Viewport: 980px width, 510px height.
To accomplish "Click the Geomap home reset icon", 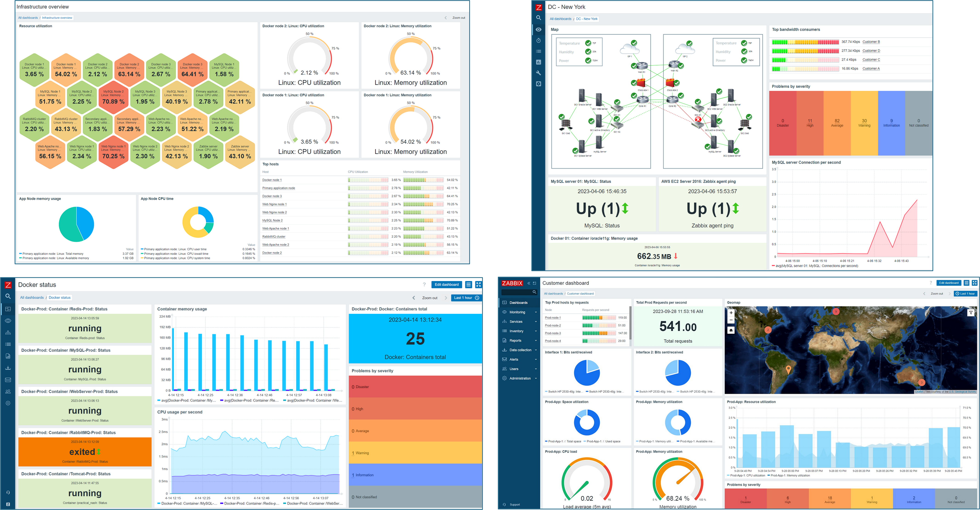I will tap(731, 330).
